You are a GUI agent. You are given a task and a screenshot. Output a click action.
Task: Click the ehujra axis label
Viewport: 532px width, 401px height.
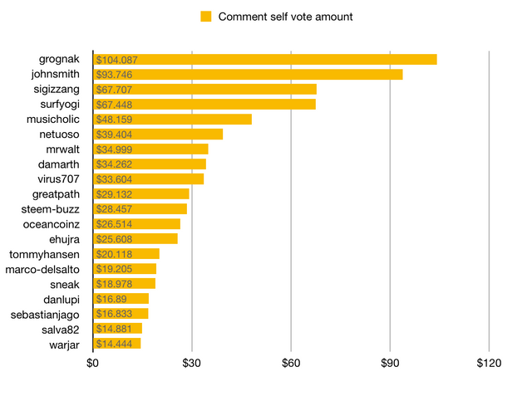(x=64, y=239)
